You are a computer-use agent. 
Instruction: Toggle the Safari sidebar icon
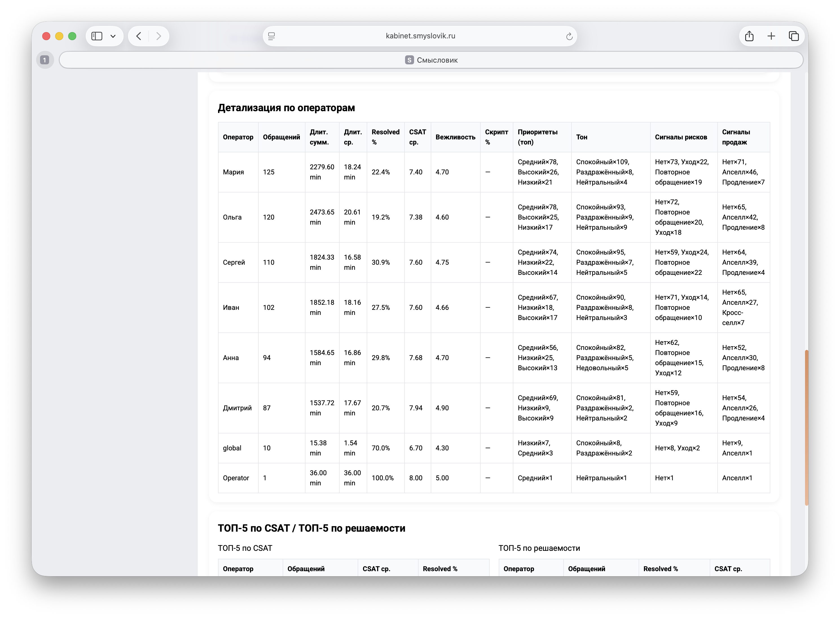point(97,36)
